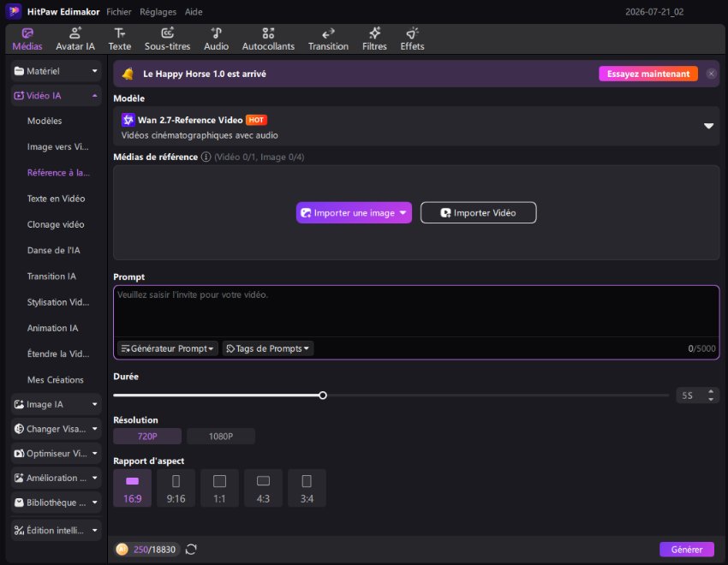
Task: Open the Générateur Prompt dropdown
Action: point(167,348)
